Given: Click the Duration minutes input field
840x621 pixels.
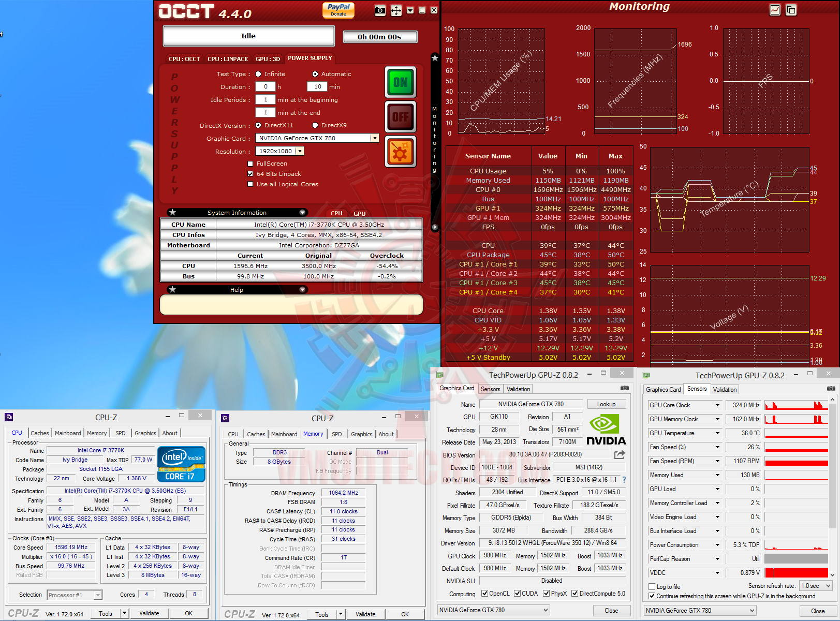Looking at the screenshot, I should click(x=317, y=87).
